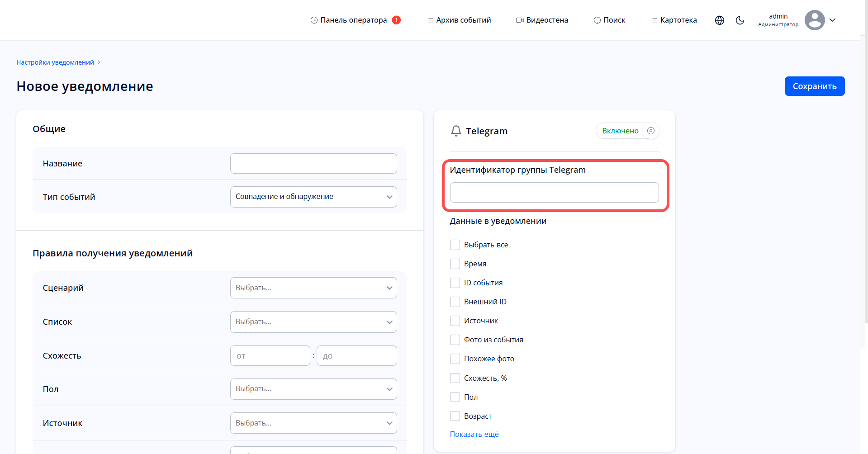868x454 pixels.
Task: Click the Сохранить button
Action: pos(814,86)
